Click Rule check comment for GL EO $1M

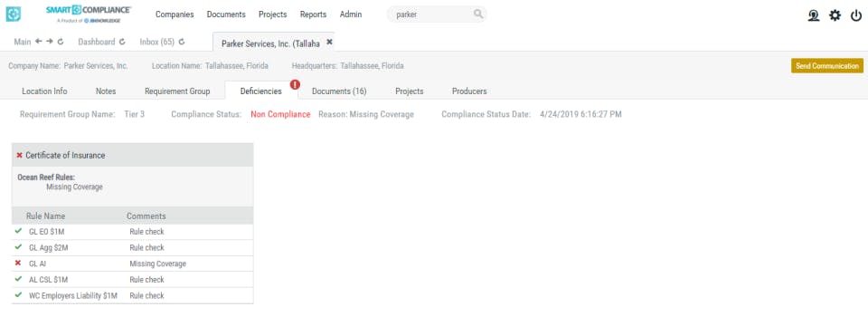tap(146, 232)
